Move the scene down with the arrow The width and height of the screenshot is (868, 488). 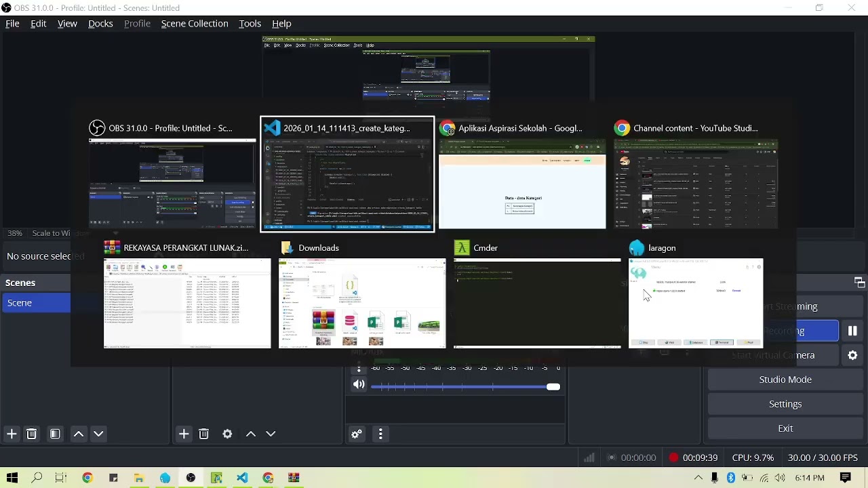tap(98, 434)
